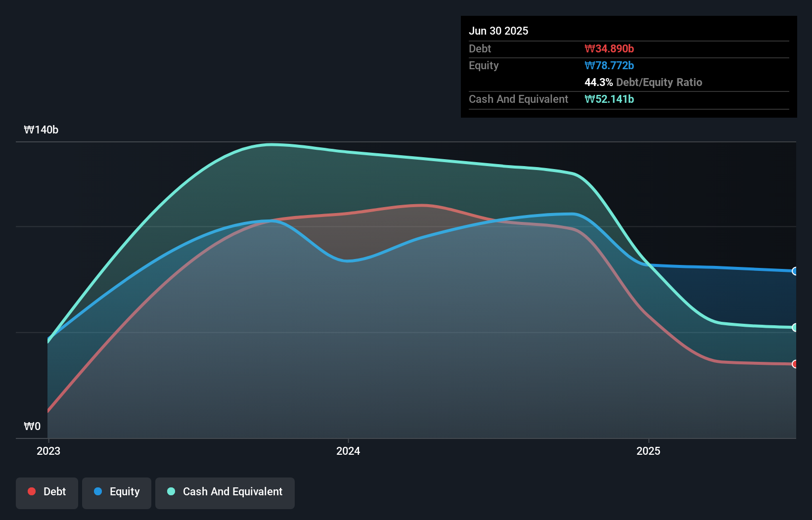Click the ₩140b gridline label
Screen dimensions: 812x520
point(42,130)
